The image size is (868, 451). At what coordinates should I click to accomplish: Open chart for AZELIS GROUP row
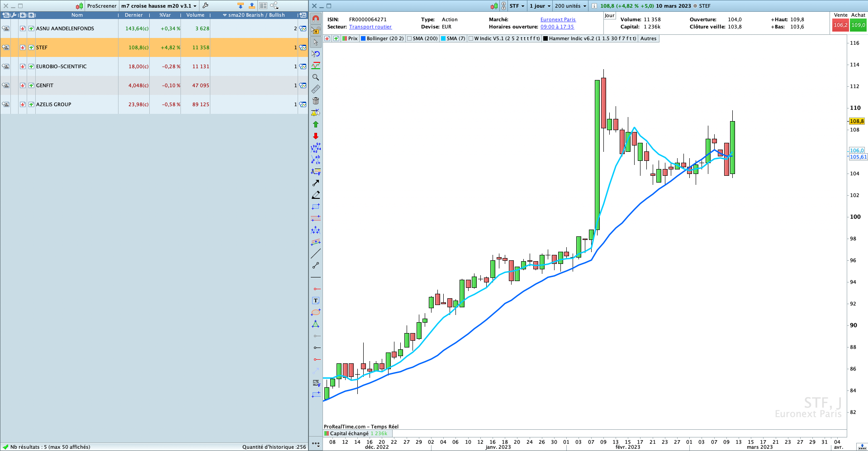[x=303, y=104]
